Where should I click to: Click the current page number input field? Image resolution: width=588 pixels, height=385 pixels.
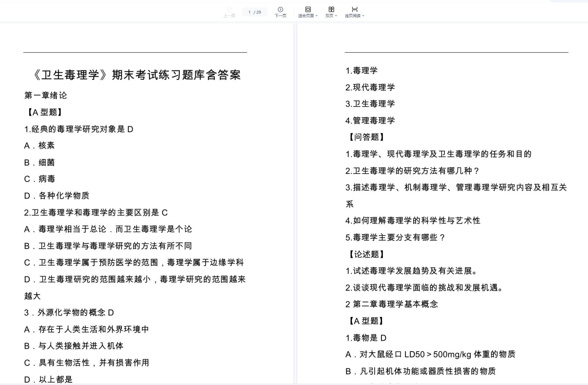tap(249, 12)
